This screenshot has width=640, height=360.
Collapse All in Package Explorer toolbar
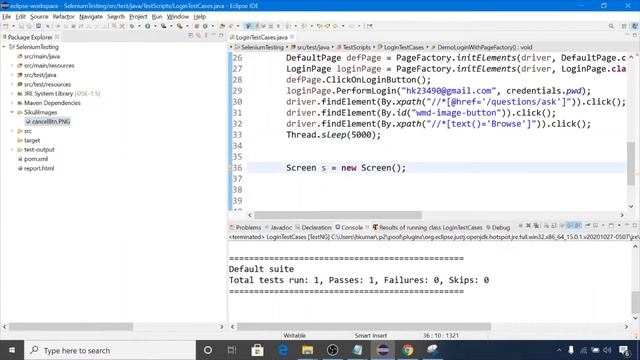pos(190,36)
